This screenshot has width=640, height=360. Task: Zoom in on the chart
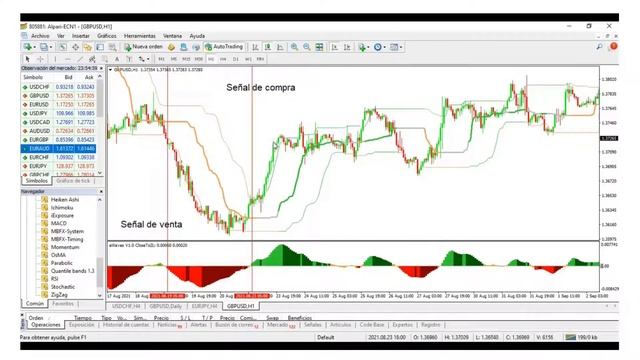(x=294, y=47)
